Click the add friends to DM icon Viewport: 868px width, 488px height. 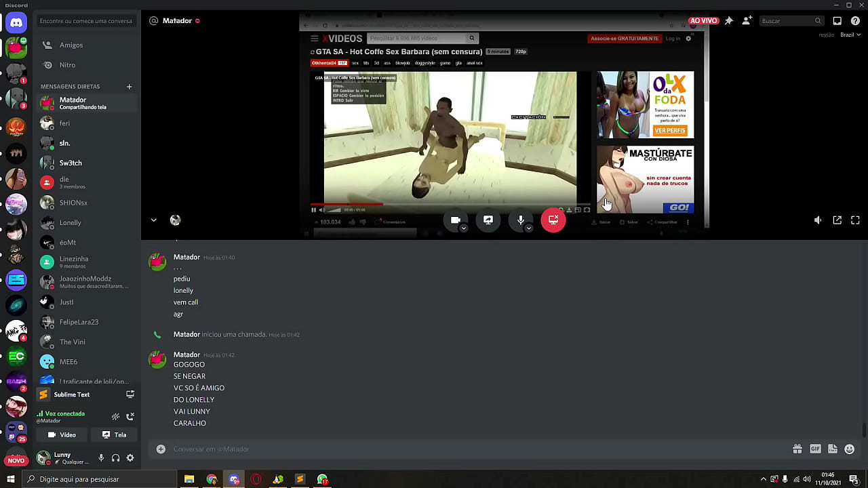[747, 21]
